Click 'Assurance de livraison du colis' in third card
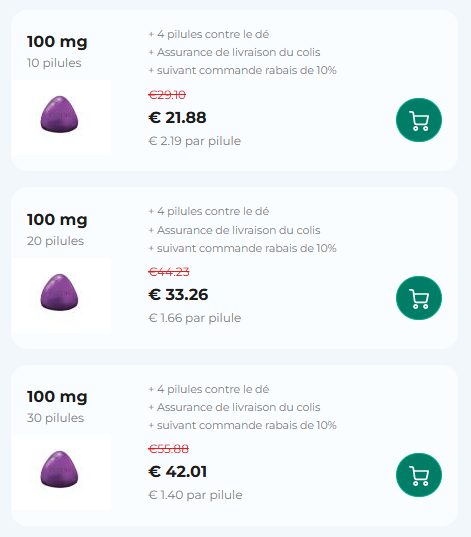This screenshot has width=471, height=537. [239, 407]
